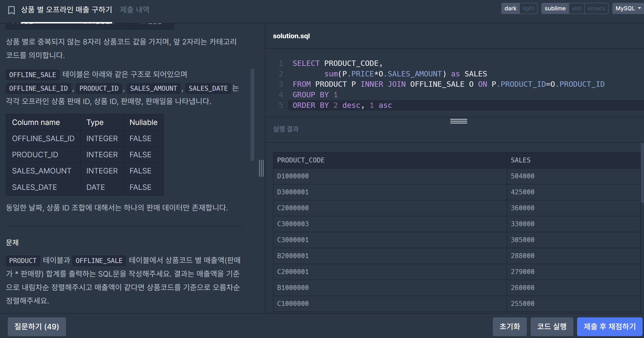
Task: Click the problem description scrollbar
Action: 252,115
